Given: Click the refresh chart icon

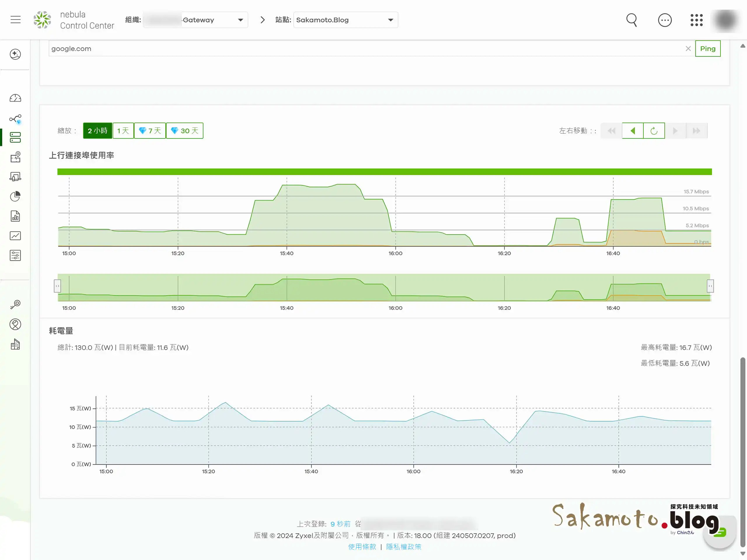Looking at the screenshot, I should [x=654, y=131].
